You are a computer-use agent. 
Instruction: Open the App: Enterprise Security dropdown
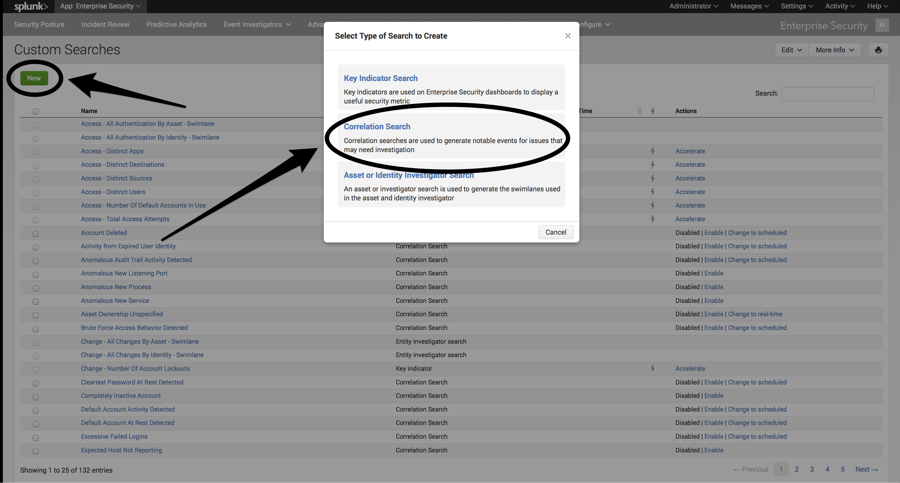(x=100, y=6)
